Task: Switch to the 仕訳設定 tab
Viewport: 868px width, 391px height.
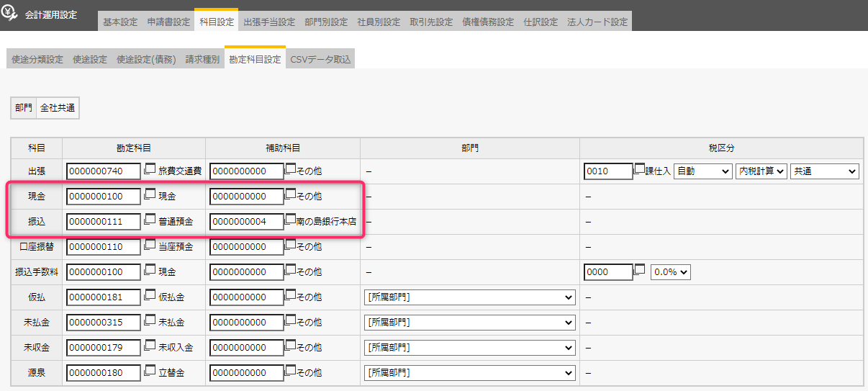Action: [541, 22]
